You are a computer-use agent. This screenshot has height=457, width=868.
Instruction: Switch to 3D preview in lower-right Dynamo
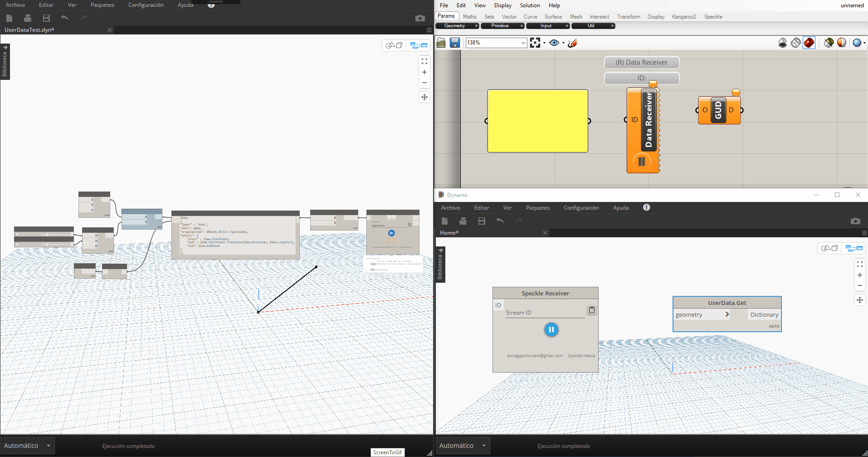[x=829, y=248]
